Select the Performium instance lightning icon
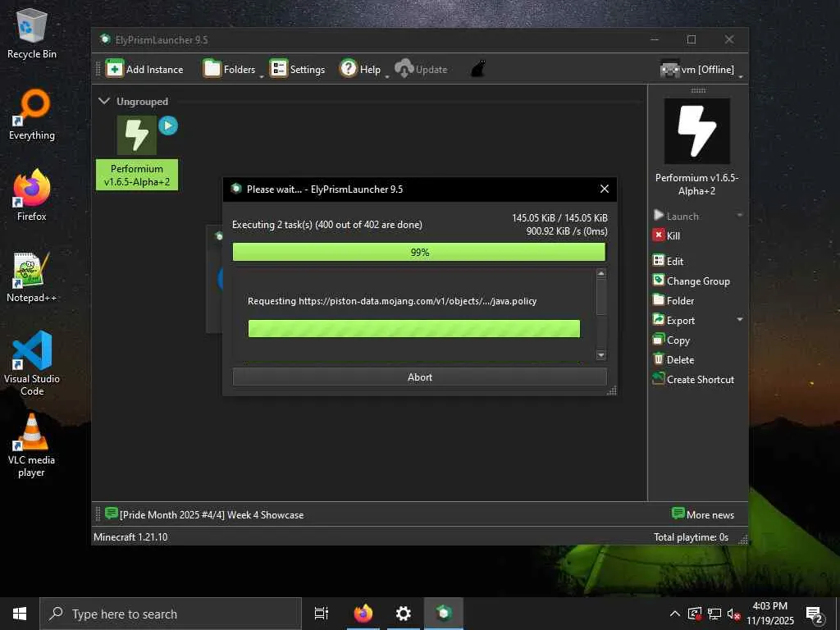The width and height of the screenshot is (840, 630). 137,135
